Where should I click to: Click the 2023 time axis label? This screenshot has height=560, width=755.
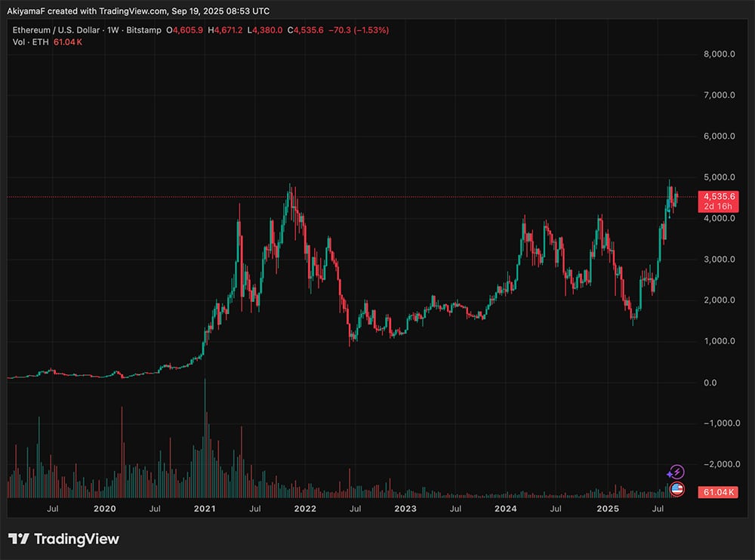point(405,509)
